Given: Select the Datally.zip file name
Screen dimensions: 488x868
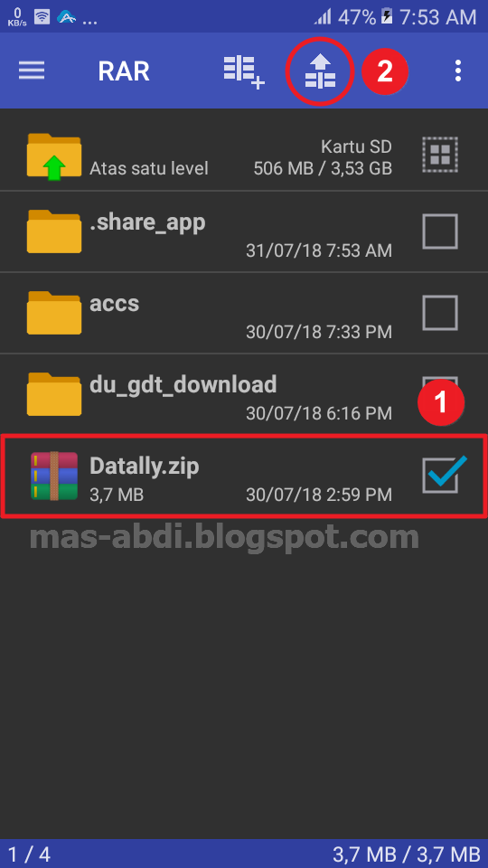Looking at the screenshot, I should (145, 467).
